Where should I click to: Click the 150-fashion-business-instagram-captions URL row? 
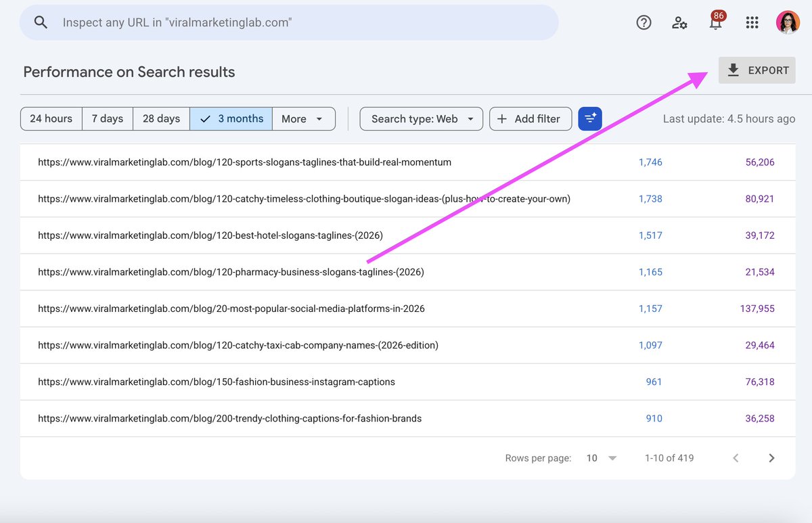[408, 382]
